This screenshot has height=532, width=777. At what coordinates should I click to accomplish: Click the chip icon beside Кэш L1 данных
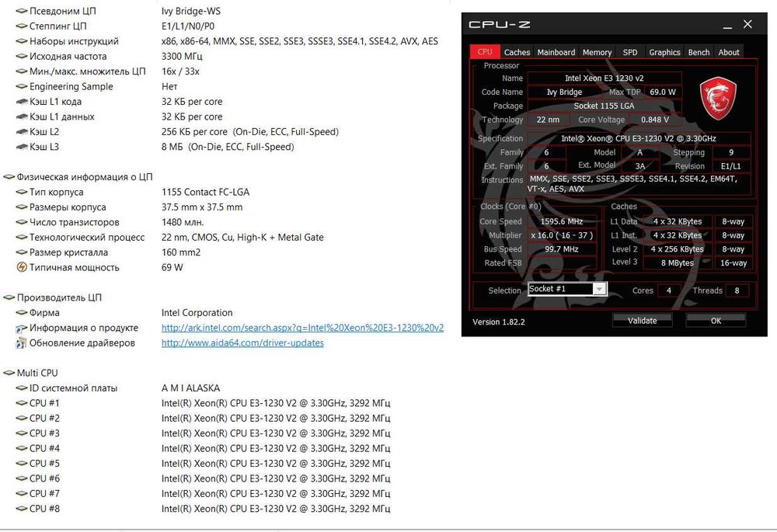click(x=22, y=117)
